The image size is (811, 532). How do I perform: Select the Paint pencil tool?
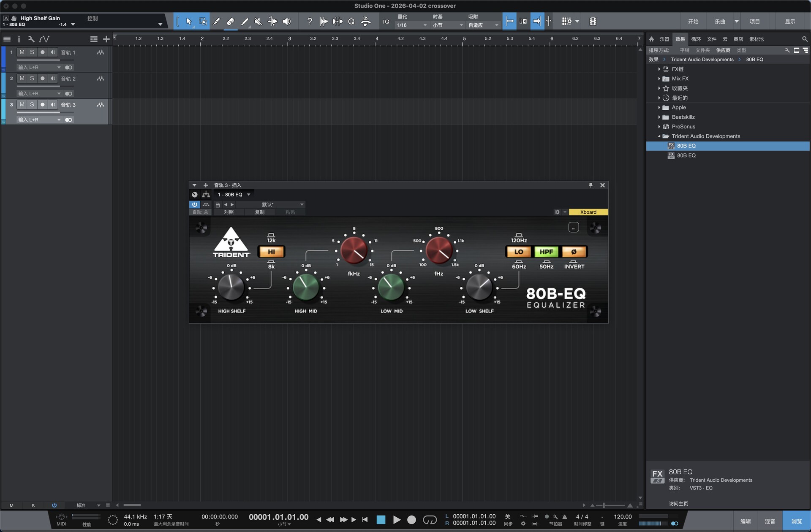tap(245, 22)
